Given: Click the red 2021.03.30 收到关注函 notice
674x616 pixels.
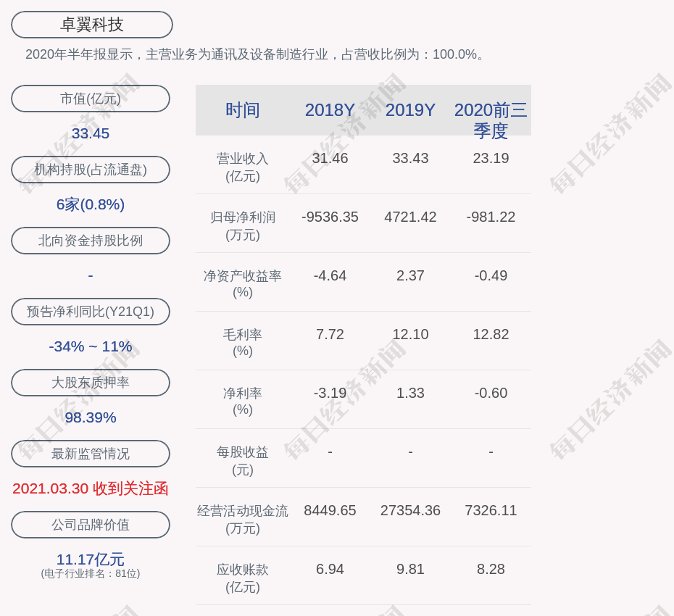Looking at the screenshot, I should [x=91, y=488].
